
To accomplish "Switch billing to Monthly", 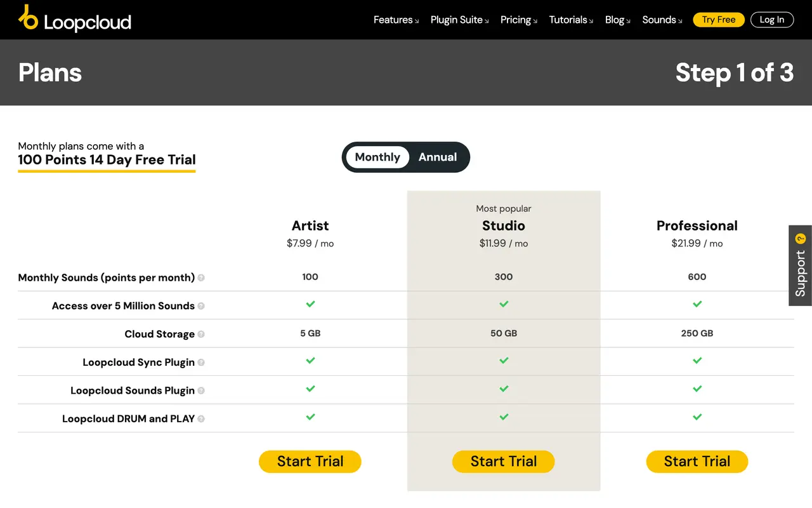I will [x=377, y=157].
